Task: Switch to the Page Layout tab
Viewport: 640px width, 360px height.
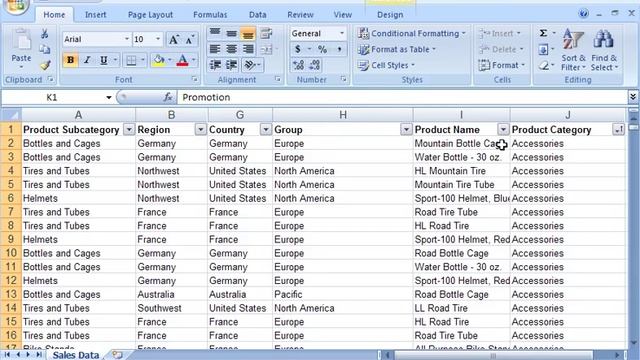Action: click(150, 15)
